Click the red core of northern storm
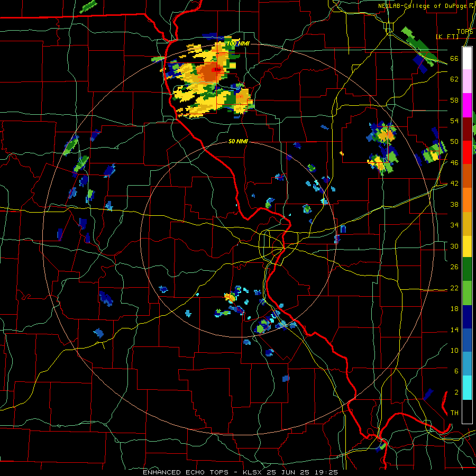Viewport: 476px width, 476px height. pyautogui.click(x=217, y=69)
